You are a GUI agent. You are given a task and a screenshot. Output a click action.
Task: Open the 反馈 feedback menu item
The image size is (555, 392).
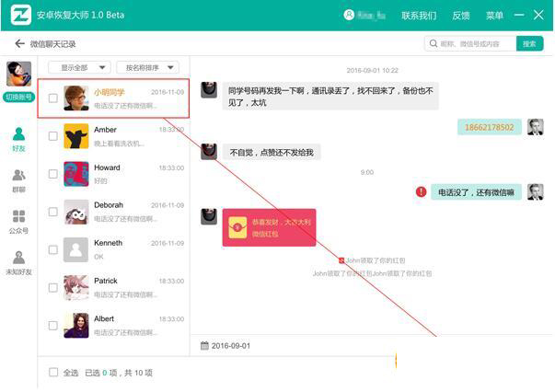pyautogui.click(x=461, y=16)
